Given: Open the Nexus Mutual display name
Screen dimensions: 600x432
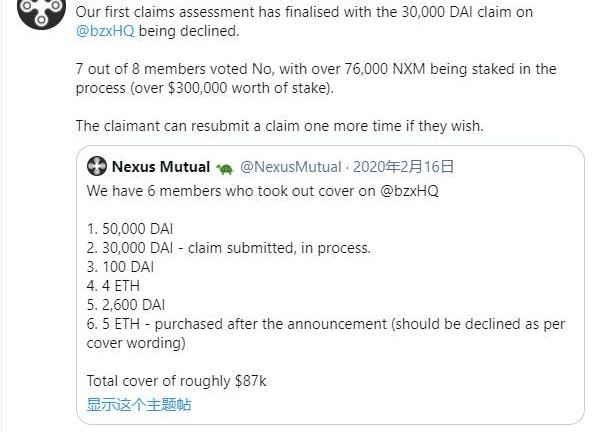Looking at the screenshot, I should tap(160, 166).
